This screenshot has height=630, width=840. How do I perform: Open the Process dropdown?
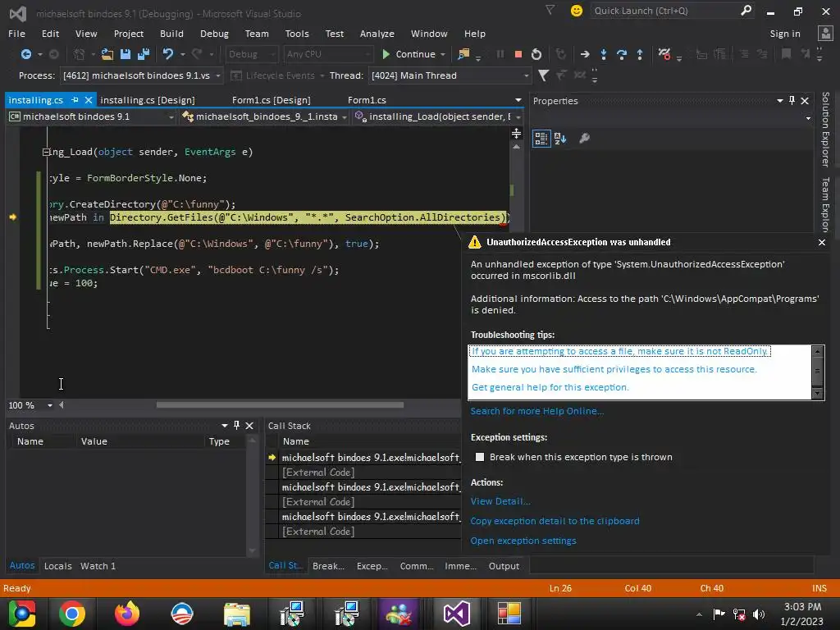(218, 75)
